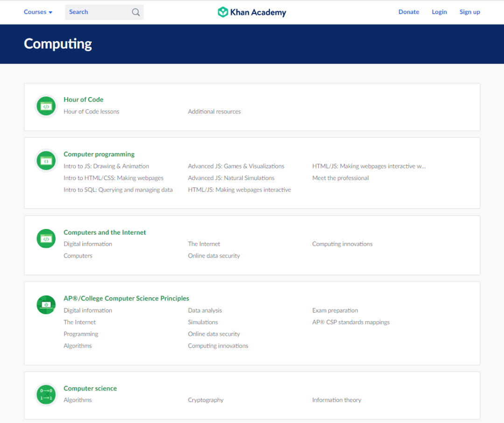504x423 pixels.
Task: Open the Exam preparation unit
Action: [x=335, y=311]
